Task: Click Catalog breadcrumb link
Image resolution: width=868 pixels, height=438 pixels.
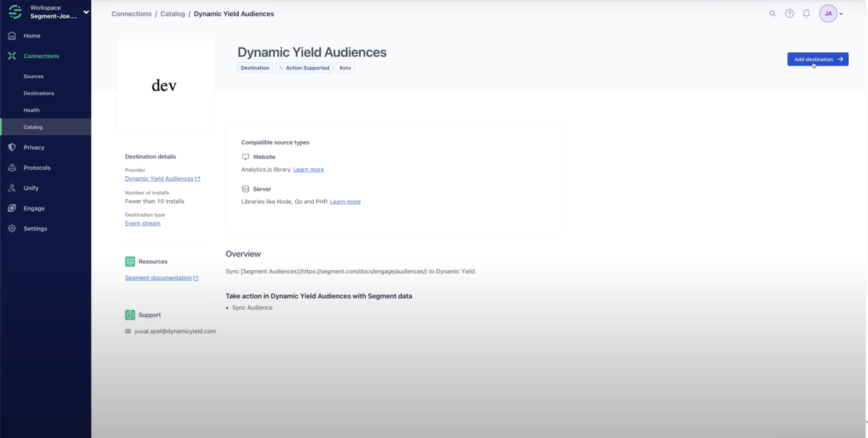Action: tap(173, 14)
